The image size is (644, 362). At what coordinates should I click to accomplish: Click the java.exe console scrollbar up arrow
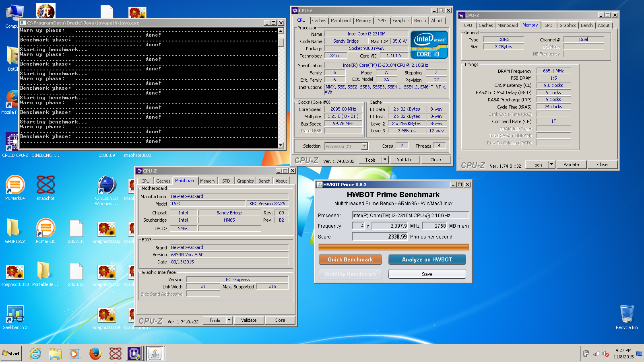point(281,31)
